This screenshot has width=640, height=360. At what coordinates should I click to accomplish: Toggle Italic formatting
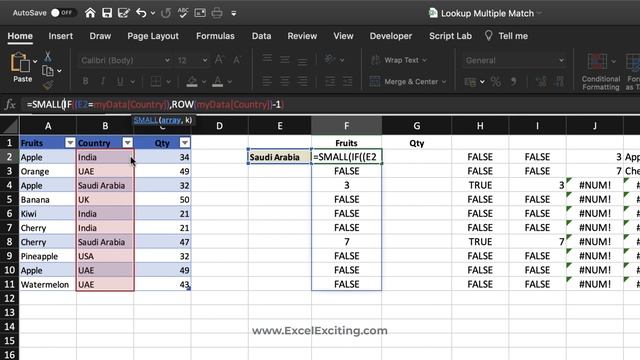103,81
